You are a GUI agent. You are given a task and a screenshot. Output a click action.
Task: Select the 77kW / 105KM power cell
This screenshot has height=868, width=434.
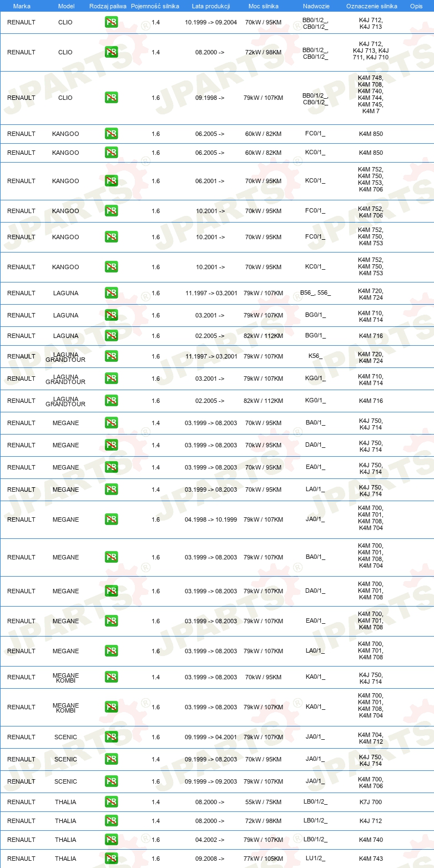[x=264, y=859]
